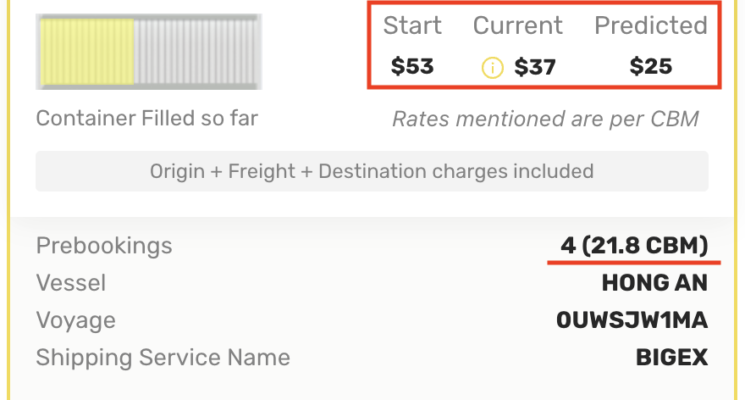Click the 'Origin + Freight + Destination charges included' banner
The width and height of the screenshot is (745, 400).
372,171
